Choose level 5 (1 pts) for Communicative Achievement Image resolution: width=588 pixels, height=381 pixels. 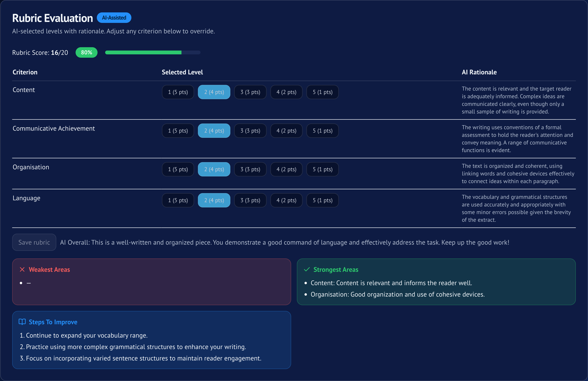tap(322, 130)
